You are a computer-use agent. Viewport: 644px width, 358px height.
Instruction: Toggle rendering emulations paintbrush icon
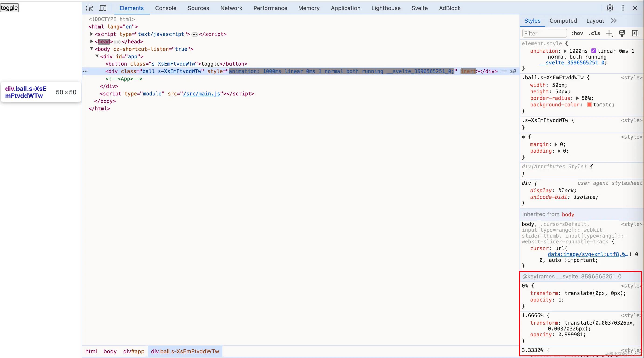[622, 33]
